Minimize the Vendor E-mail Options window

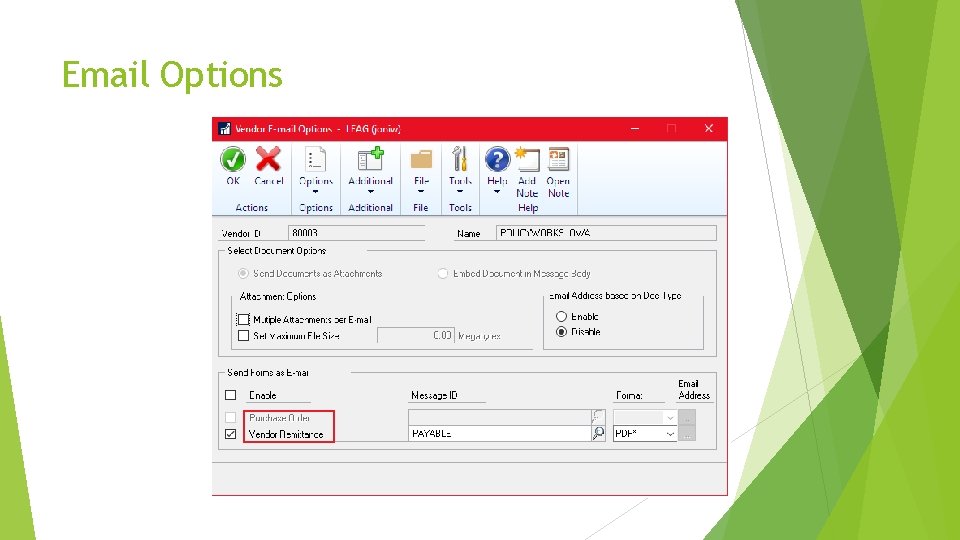click(635, 129)
